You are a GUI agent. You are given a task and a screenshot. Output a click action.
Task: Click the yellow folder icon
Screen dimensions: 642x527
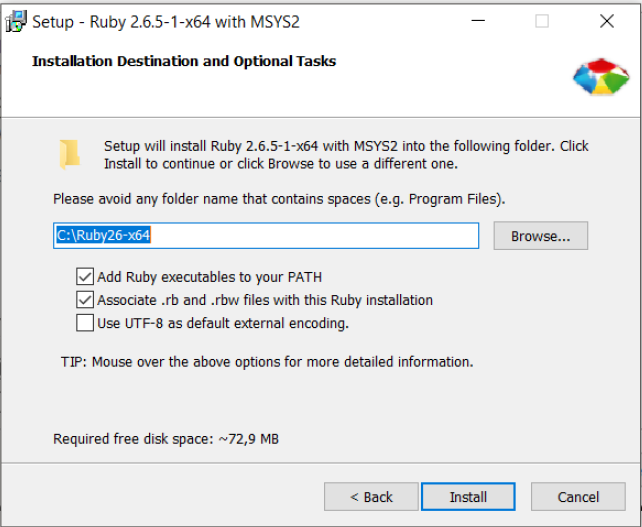[70, 154]
